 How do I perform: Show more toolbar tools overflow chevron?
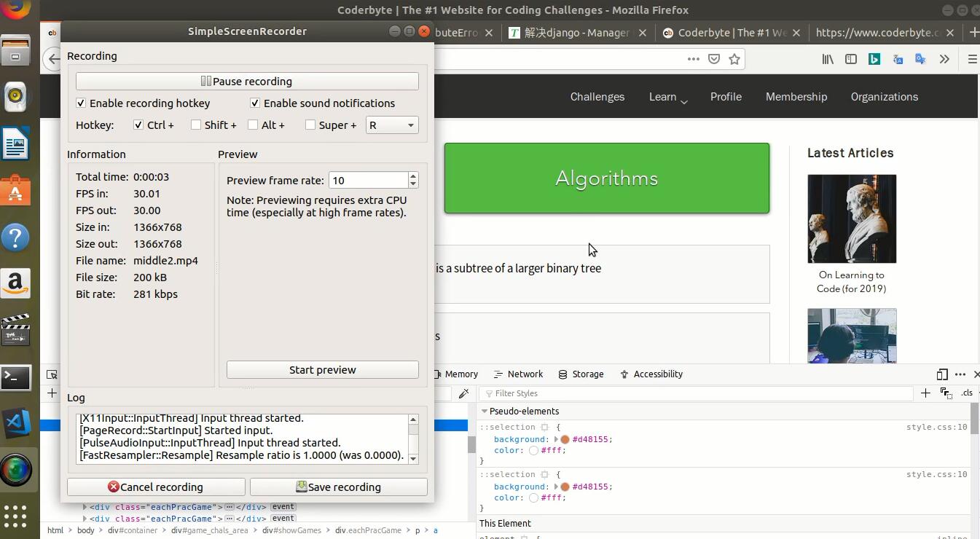[944, 59]
